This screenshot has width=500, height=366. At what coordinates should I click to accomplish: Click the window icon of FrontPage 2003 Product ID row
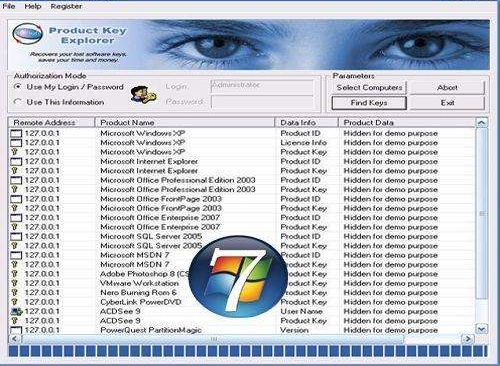pos(16,199)
